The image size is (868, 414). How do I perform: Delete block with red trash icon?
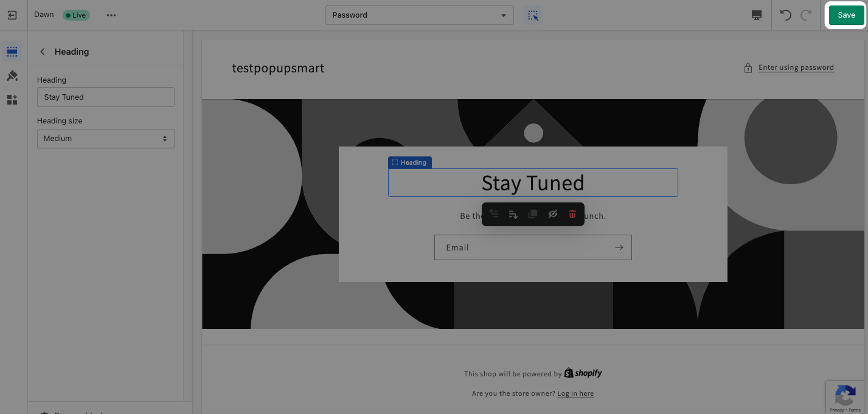(572, 214)
